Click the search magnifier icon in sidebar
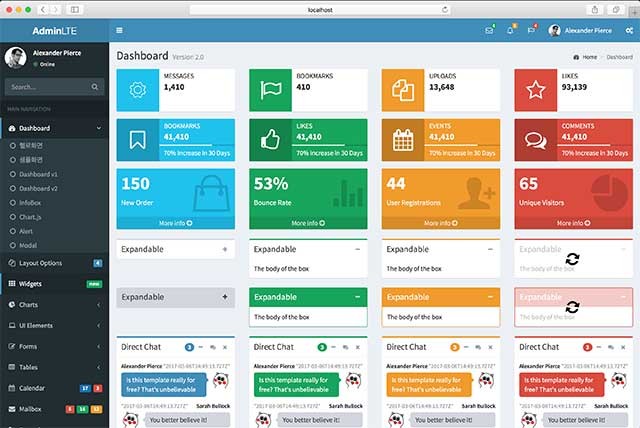Image resolution: width=640 pixels, height=428 pixels. 95,87
